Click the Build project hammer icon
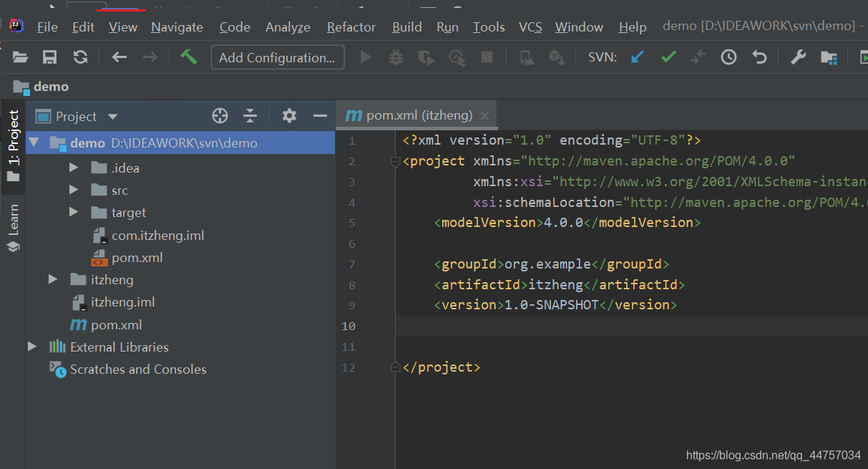The width and height of the screenshot is (868, 469). (x=189, y=57)
